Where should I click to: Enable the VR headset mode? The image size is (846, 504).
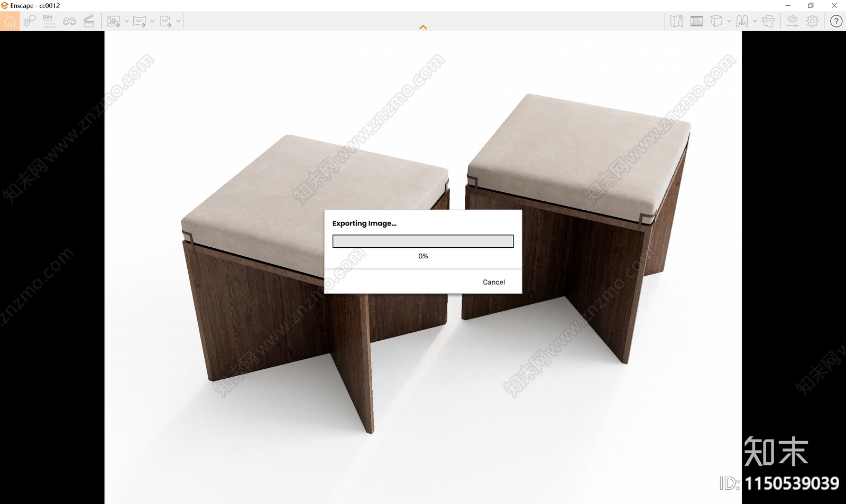(768, 21)
